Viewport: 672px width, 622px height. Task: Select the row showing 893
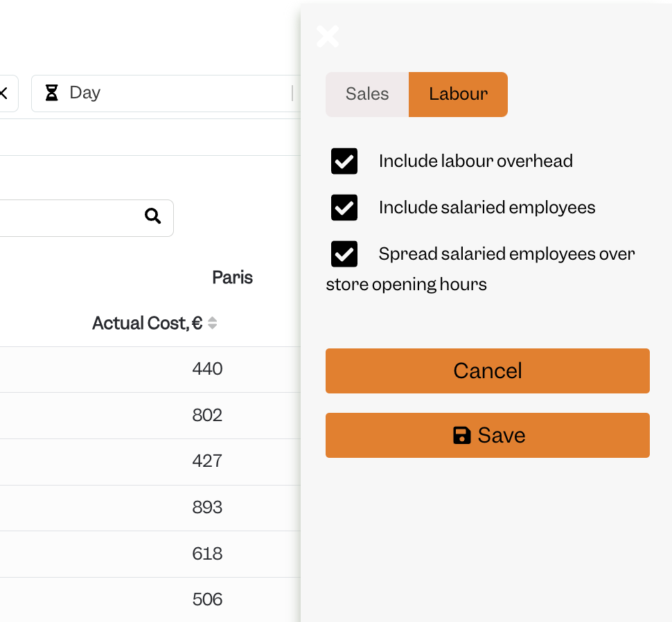pyautogui.click(x=150, y=508)
